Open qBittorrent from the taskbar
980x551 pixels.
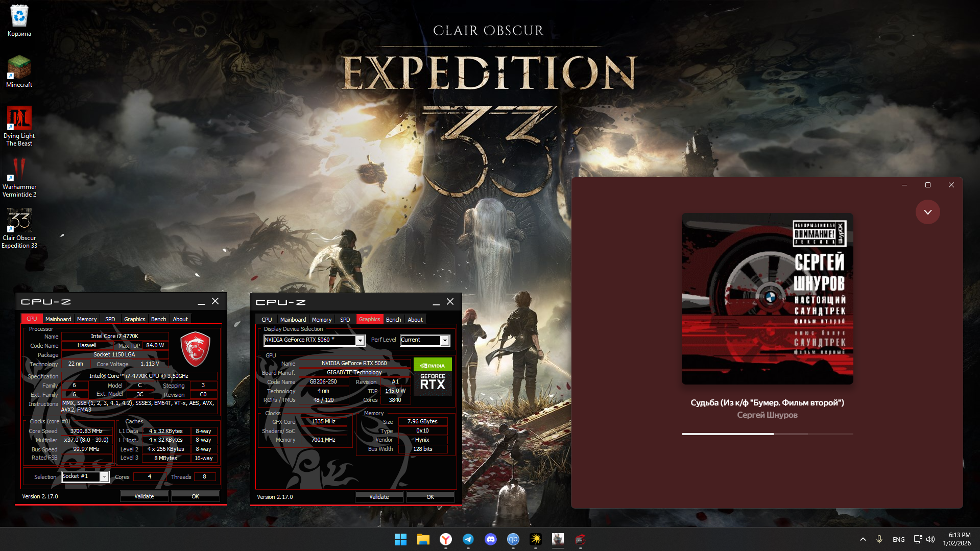513,539
